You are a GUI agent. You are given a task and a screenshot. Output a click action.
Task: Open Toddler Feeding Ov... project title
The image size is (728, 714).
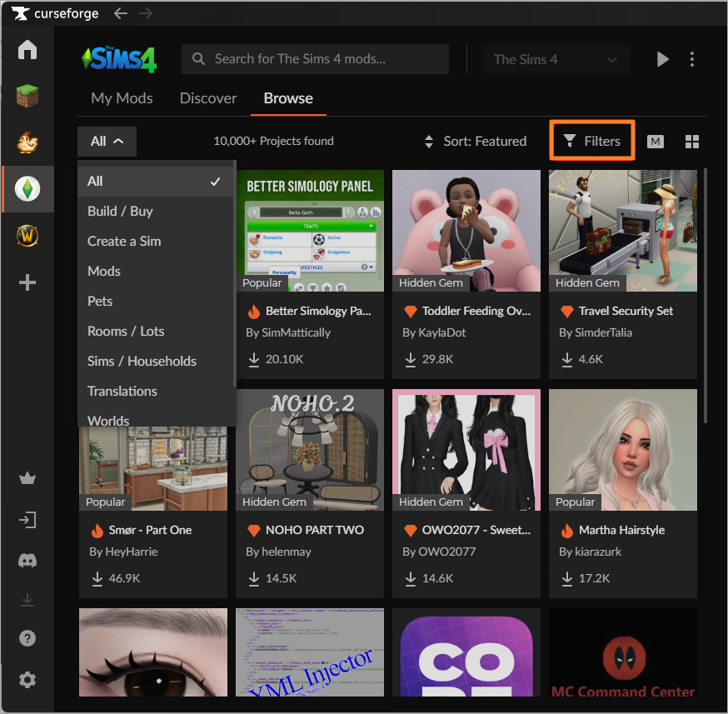[x=476, y=311]
